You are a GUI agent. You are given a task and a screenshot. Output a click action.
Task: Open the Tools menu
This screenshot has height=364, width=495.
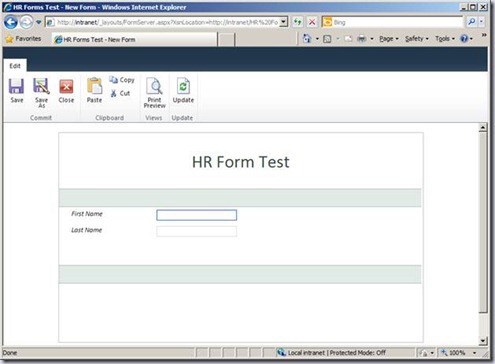point(445,39)
